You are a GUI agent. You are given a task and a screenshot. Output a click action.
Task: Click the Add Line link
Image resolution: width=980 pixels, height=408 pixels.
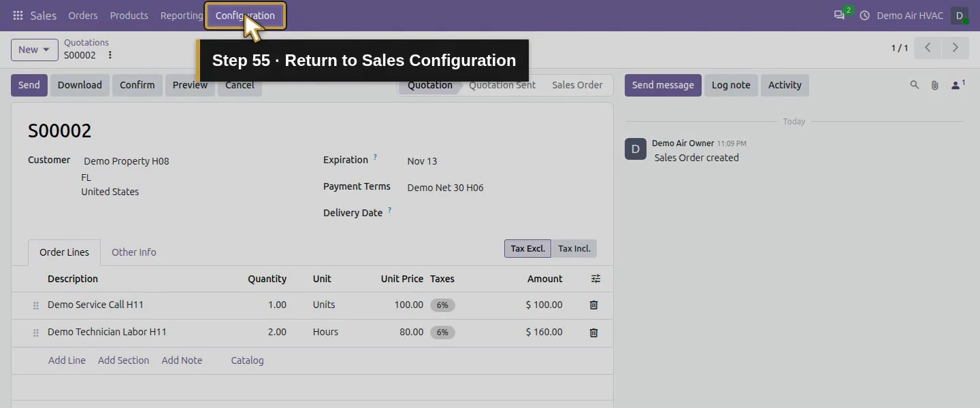(67, 360)
